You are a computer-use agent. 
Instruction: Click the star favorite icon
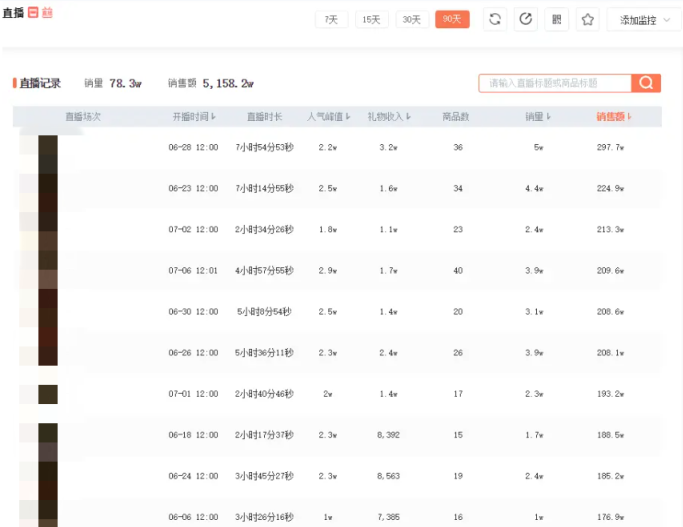pos(588,19)
